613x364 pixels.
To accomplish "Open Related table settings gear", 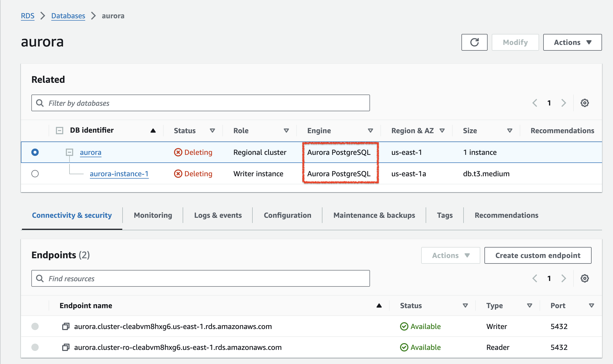I will click(x=585, y=103).
